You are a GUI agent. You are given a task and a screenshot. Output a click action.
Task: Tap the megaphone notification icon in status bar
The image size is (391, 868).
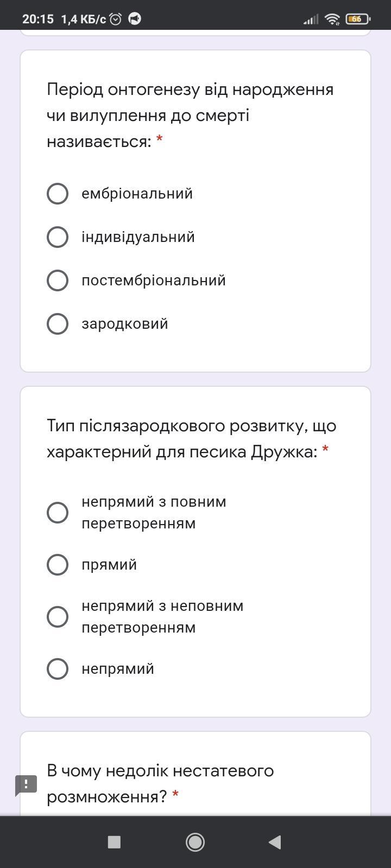coord(135,19)
